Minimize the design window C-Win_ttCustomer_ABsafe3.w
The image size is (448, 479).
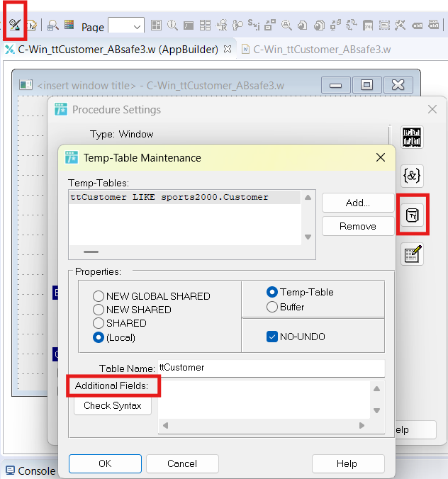(335, 85)
